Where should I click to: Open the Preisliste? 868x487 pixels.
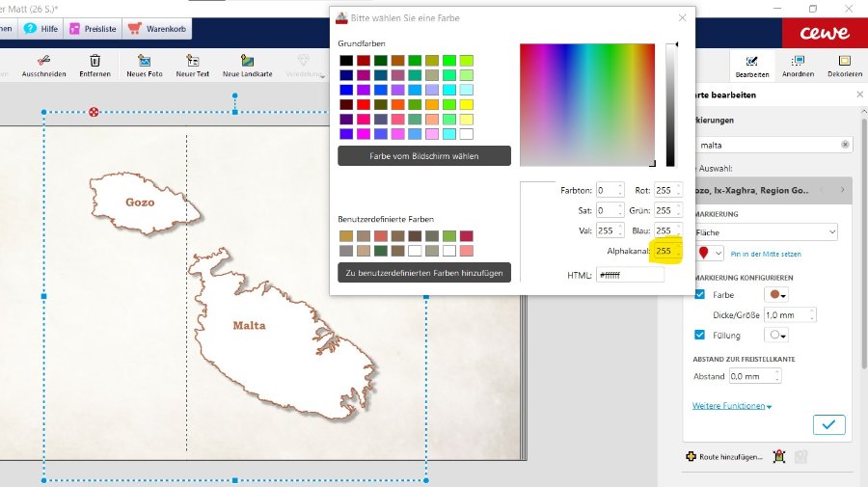[x=93, y=29]
